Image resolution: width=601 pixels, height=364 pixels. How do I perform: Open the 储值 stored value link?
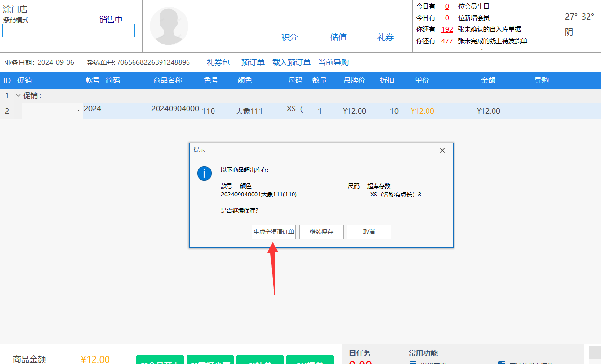click(x=338, y=37)
